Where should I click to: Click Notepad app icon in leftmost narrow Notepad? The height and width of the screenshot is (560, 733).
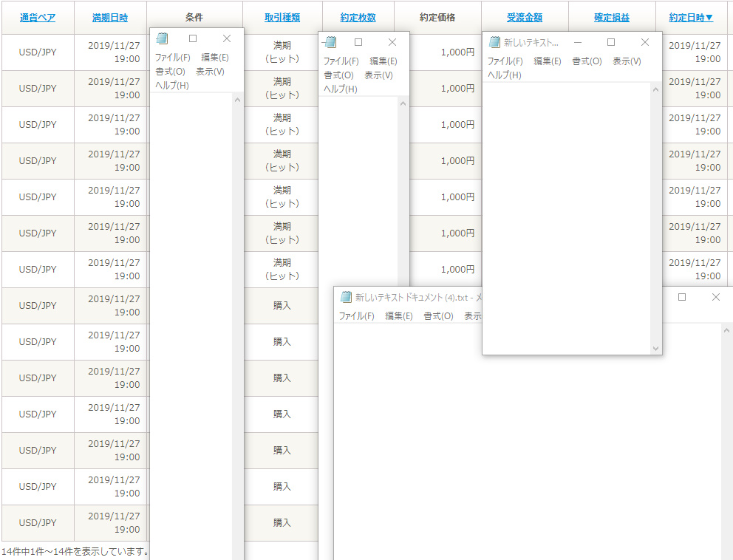coord(163,38)
